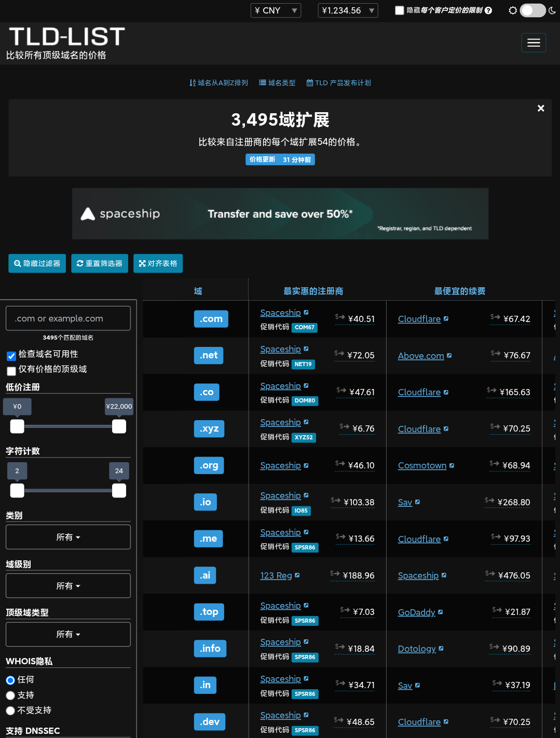The width and height of the screenshot is (560, 738).
Task: Click the list icon next to 域名类型
Action: (263, 83)
